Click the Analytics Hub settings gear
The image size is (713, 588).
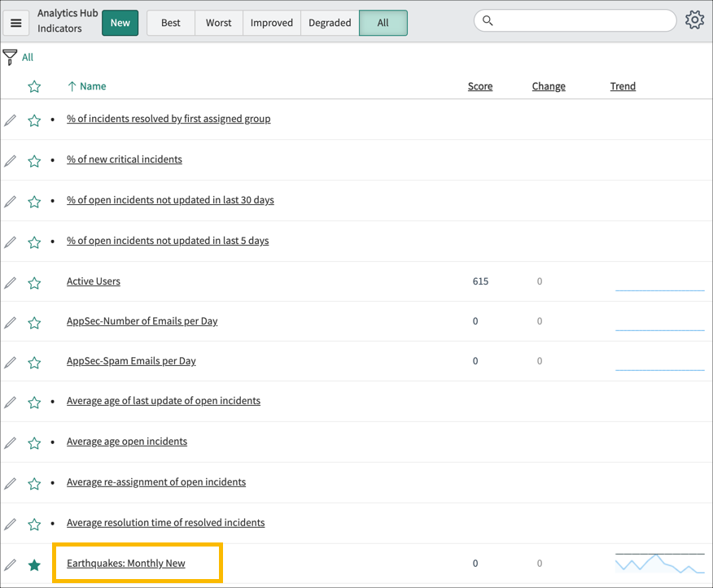694,20
